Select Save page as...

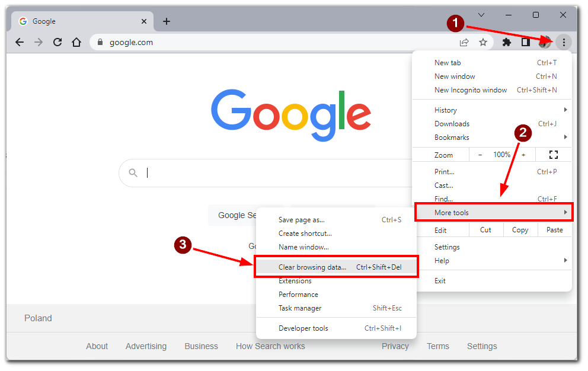click(x=336, y=220)
